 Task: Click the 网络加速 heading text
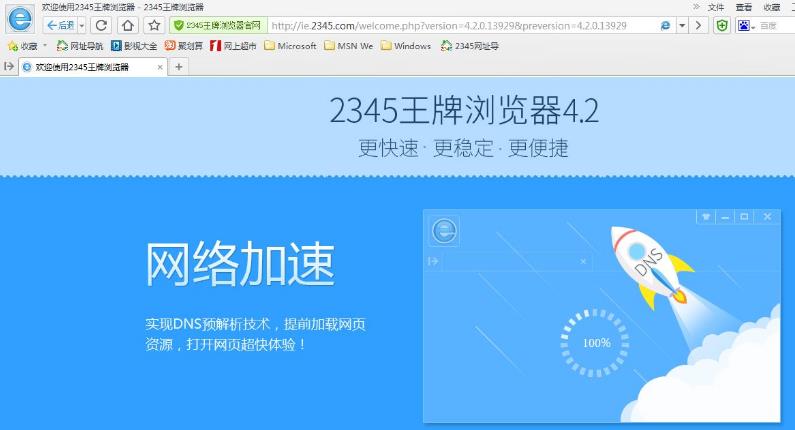240,264
